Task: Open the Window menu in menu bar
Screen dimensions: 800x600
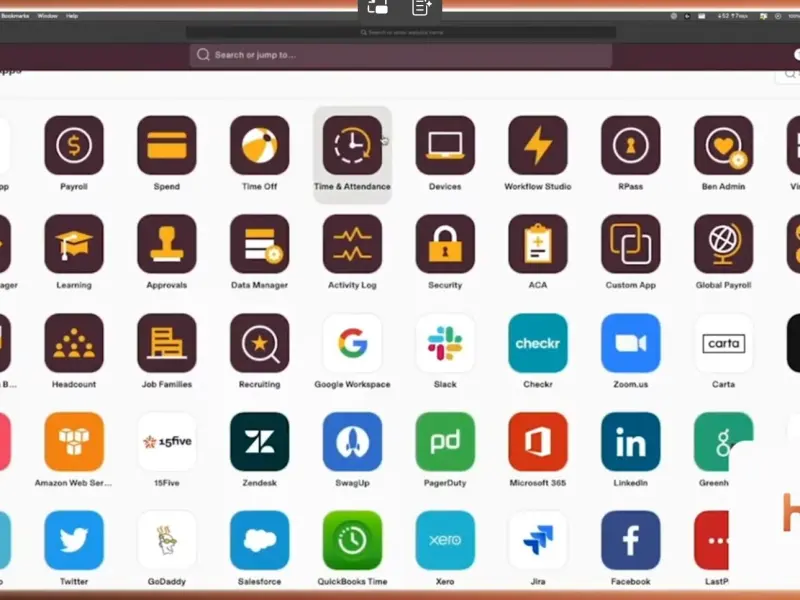Action: pyautogui.click(x=47, y=16)
